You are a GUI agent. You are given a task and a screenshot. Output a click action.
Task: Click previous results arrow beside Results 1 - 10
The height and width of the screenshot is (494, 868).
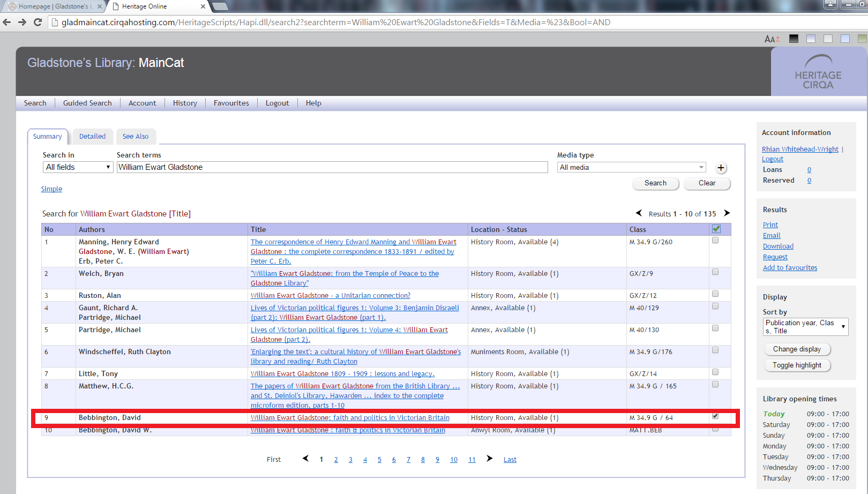(639, 213)
